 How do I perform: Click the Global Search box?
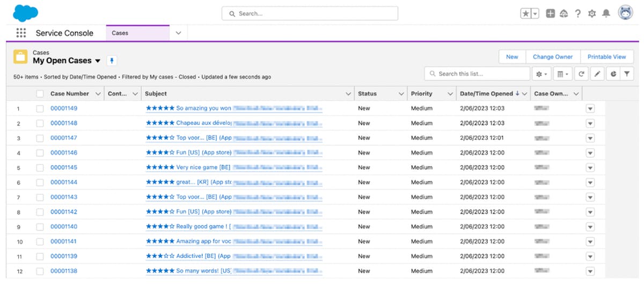coord(310,13)
